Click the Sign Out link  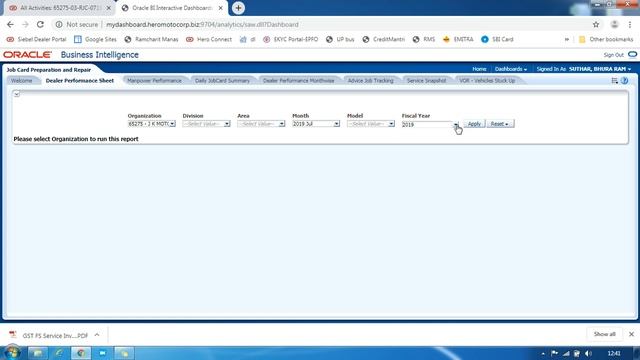click(x=613, y=55)
